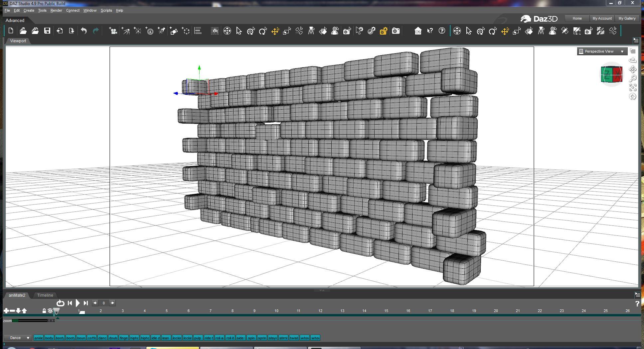Open the Render menu
Screen dimensions: 644x349
(56, 10)
